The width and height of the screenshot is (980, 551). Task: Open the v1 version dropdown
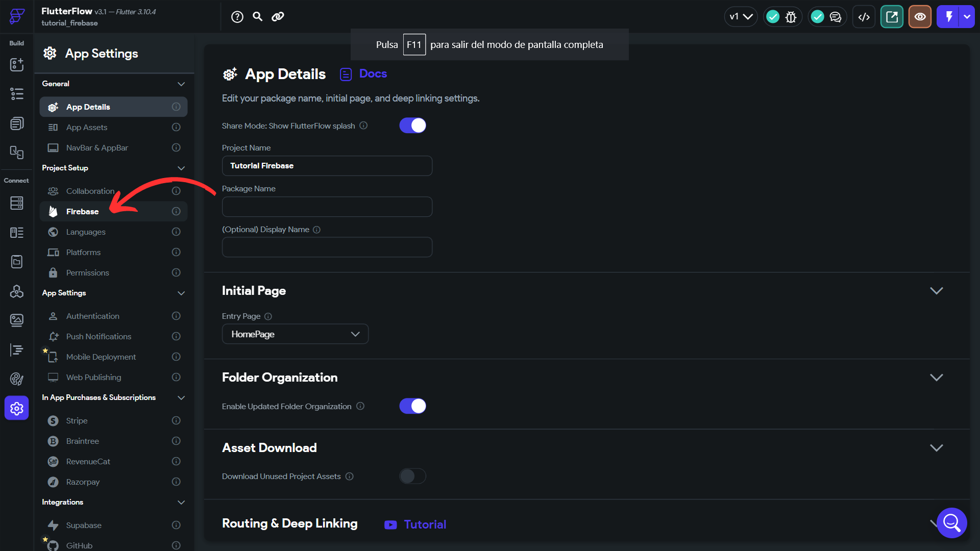pos(741,16)
